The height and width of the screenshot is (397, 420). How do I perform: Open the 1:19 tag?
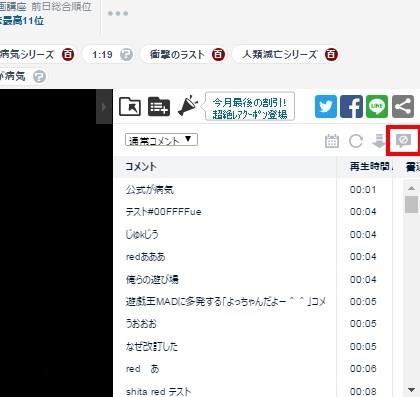coord(102,55)
